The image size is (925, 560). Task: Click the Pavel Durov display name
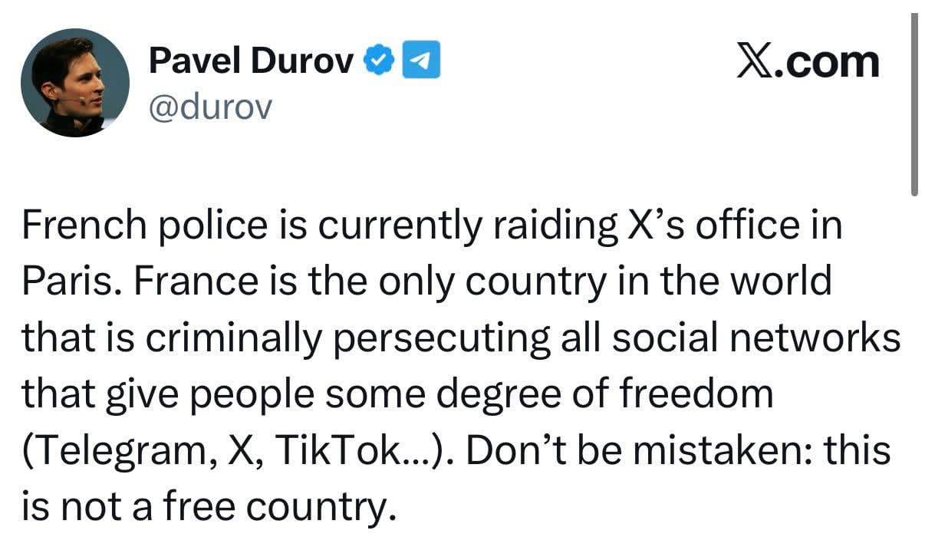pos(252,61)
